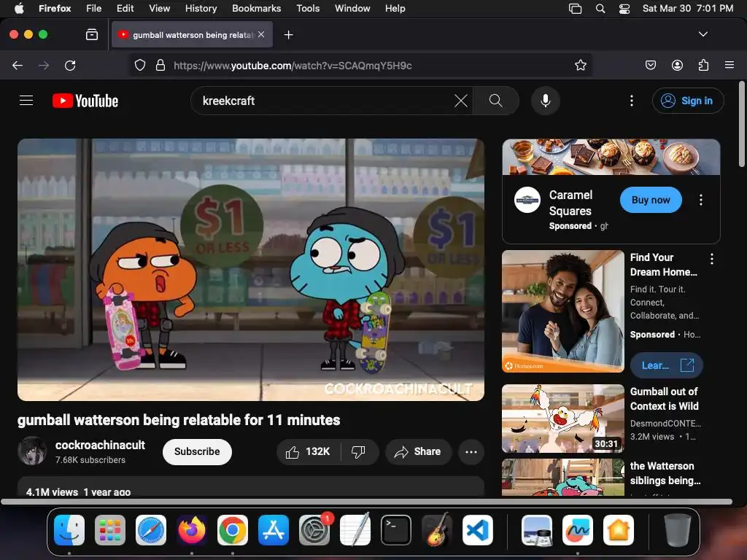Viewport: 747px width, 560px height.
Task: Open the History menu
Action: [201, 8]
